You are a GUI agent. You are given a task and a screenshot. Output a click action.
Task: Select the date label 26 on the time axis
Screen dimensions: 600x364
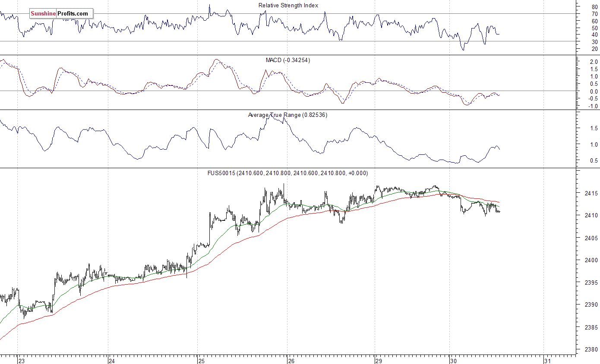(x=291, y=361)
